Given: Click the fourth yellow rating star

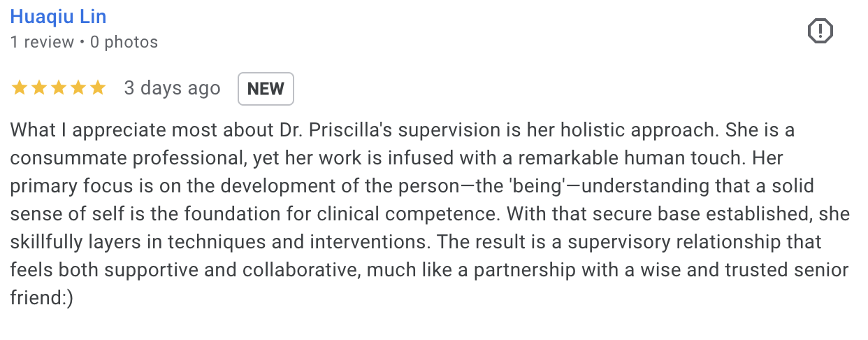Looking at the screenshot, I should 78,88.
